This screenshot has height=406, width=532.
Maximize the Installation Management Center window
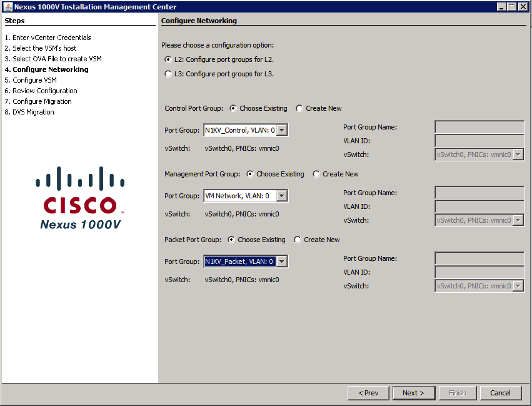coord(512,6)
